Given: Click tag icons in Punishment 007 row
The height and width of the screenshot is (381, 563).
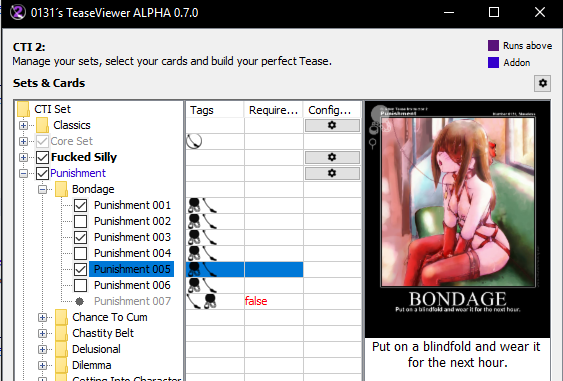Looking at the screenshot, I should 202,301.
